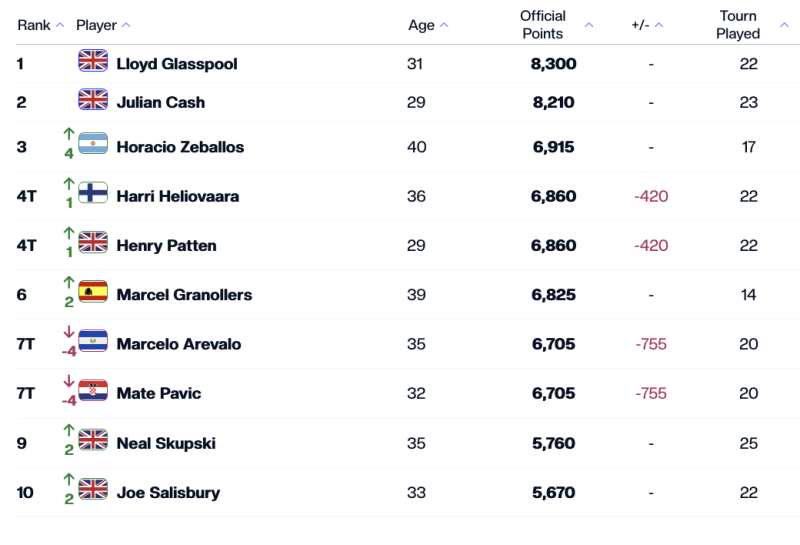
Task: Click the Argentina flag beside Horacio Zeballos
Action: pos(93,144)
